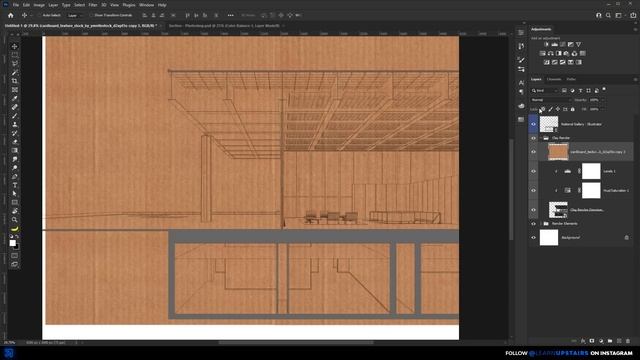Image resolution: width=640 pixels, height=360 pixels.
Task: Hide the Background layer
Action: (x=533, y=238)
